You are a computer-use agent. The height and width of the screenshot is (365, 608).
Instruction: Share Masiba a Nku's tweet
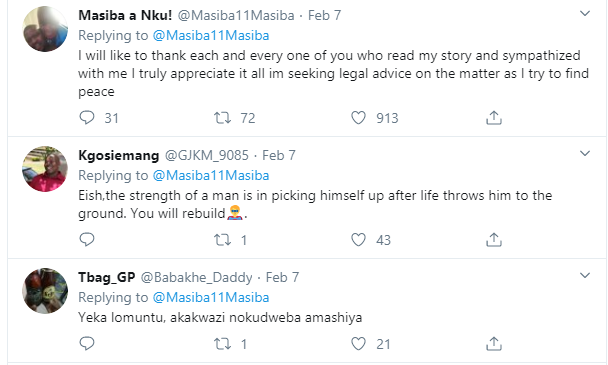pos(494,118)
